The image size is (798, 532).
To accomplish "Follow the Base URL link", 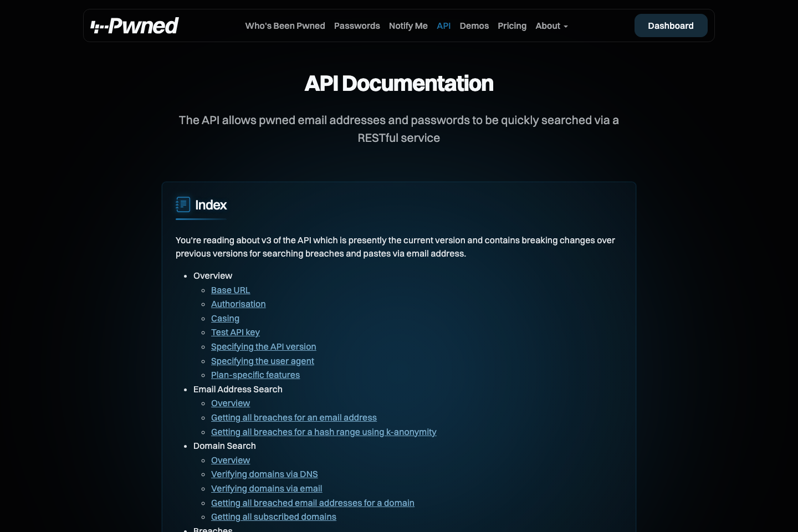I will [230, 290].
